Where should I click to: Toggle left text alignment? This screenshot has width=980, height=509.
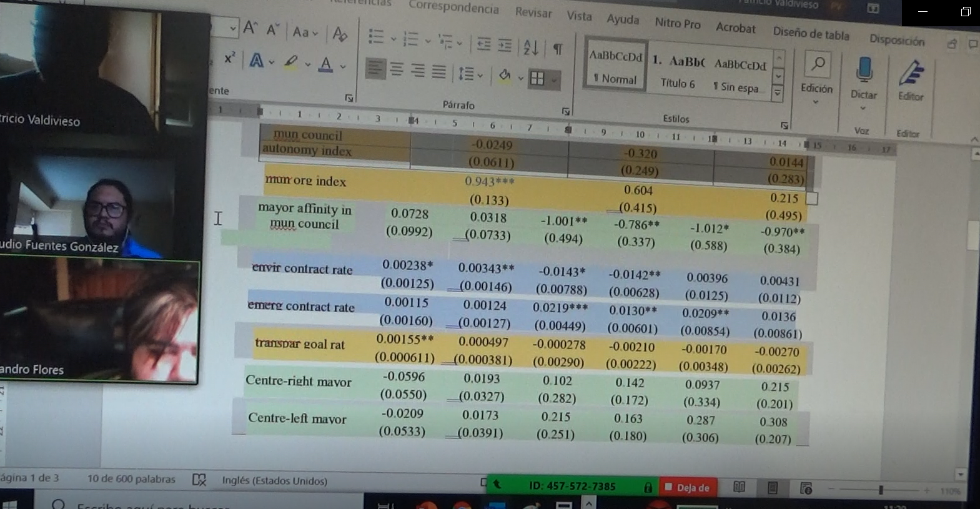(x=375, y=67)
